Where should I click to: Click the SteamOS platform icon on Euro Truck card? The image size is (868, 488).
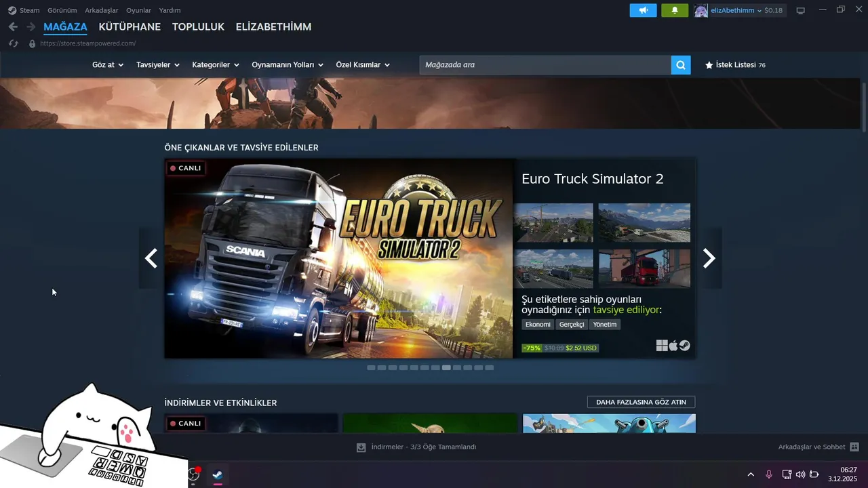[x=685, y=346]
